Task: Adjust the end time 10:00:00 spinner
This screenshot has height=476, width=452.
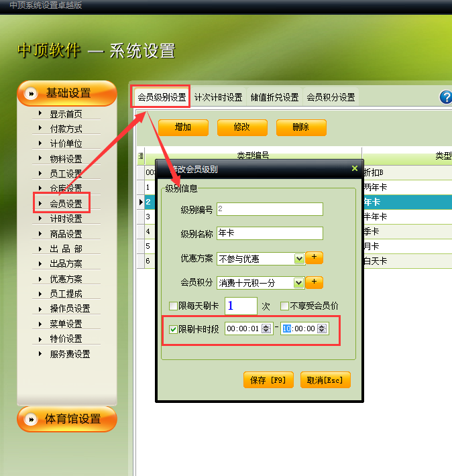Action: point(322,329)
